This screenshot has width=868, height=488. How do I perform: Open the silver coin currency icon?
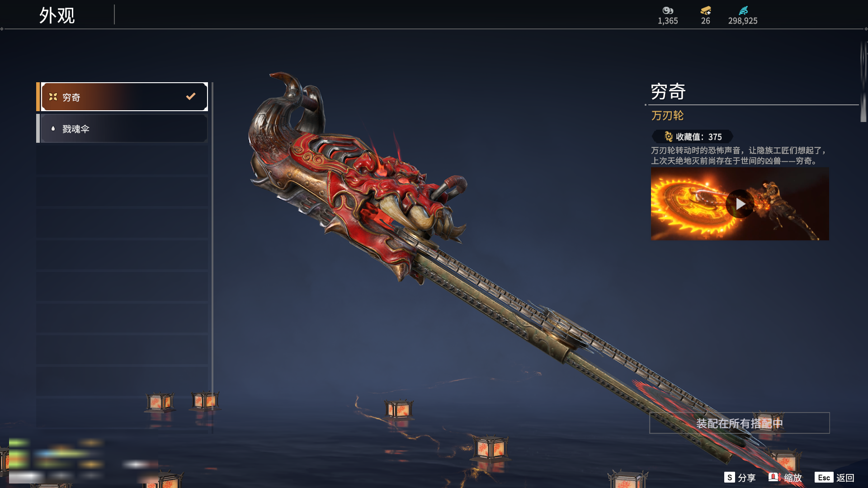(x=668, y=10)
